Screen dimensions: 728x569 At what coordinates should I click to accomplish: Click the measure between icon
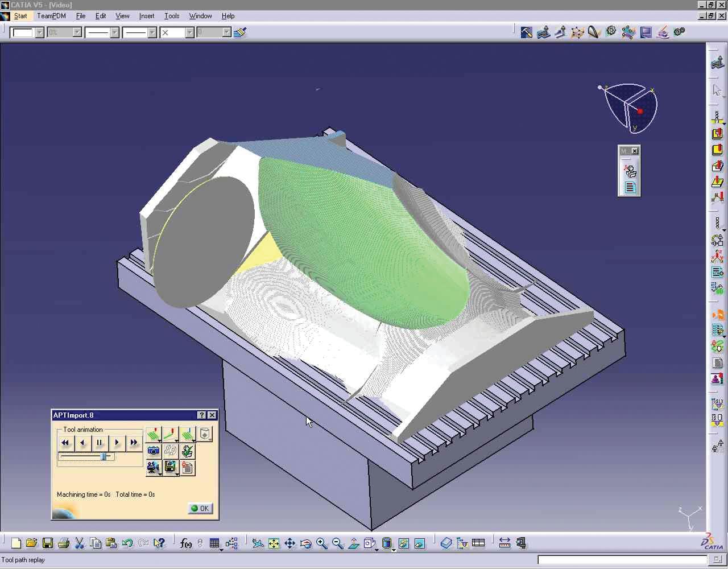coord(504,543)
